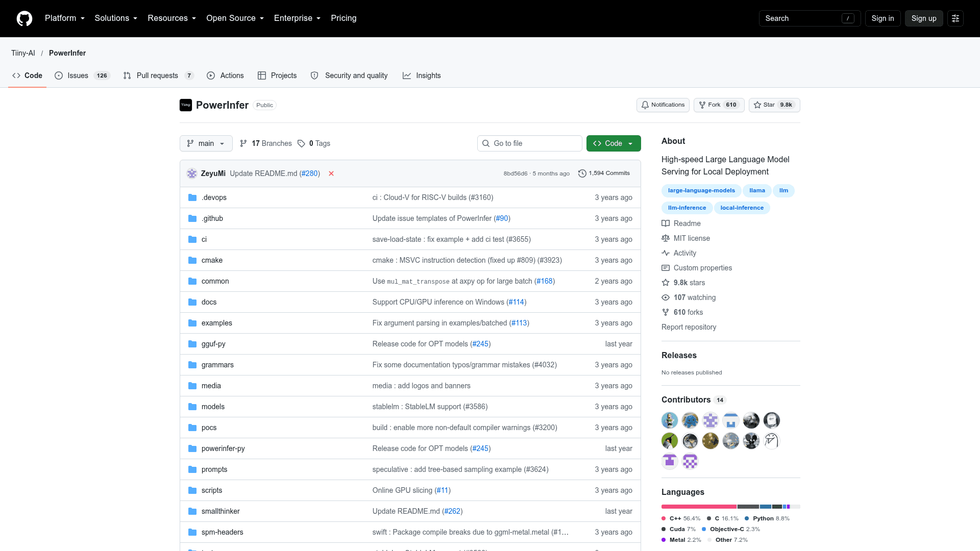
Task: View 17 Branches
Action: (x=266, y=143)
